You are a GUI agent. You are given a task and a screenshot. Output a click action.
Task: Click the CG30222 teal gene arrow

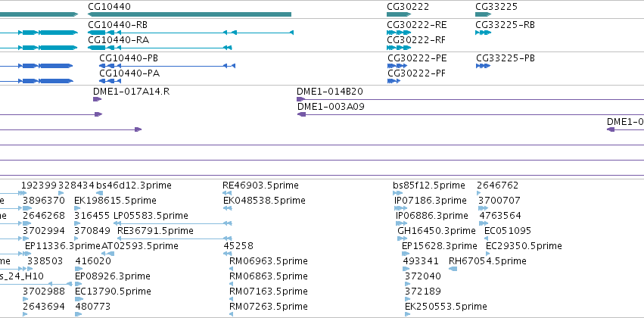(x=398, y=14)
